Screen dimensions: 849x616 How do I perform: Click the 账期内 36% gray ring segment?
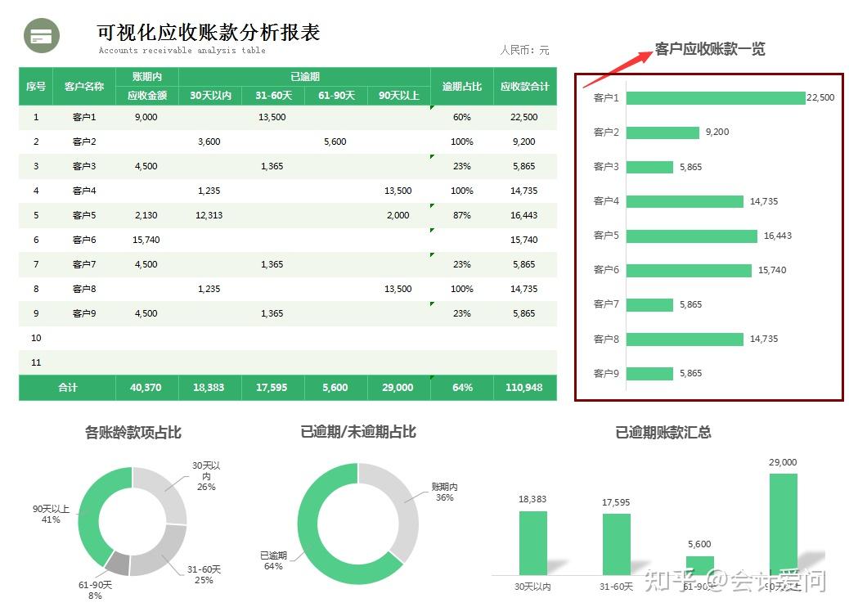pyautogui.click(x=406, y=504)
